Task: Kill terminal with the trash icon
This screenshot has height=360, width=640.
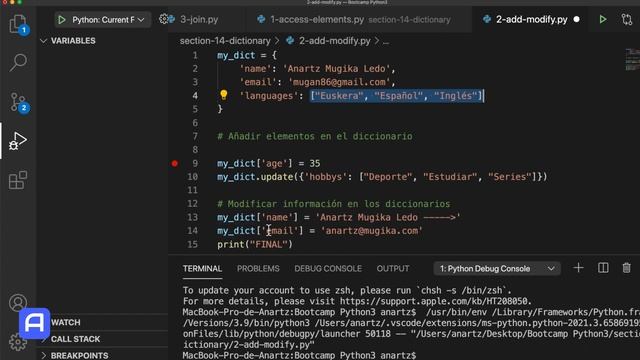Action: pos(626,268)
